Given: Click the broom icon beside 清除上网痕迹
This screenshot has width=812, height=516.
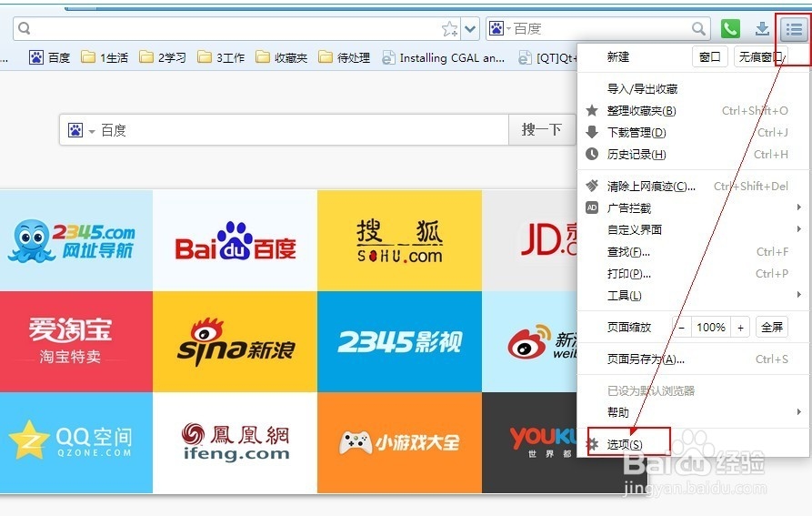Looking at the screenshot, I should tap(592, 186).
